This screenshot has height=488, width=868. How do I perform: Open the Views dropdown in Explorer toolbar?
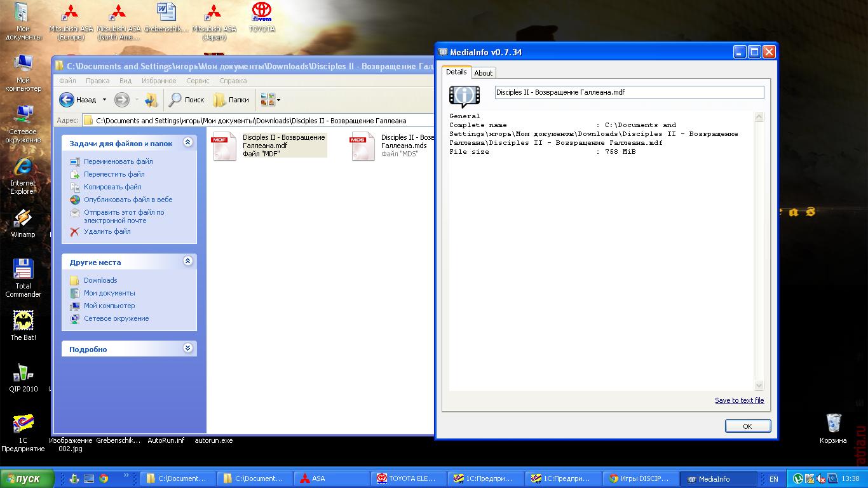[271, 100]
